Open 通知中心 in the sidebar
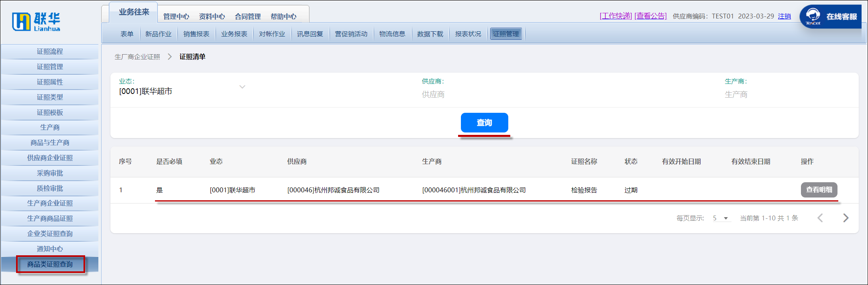The height and width of the screenshot is (285, 868). [x=50, y=249]
